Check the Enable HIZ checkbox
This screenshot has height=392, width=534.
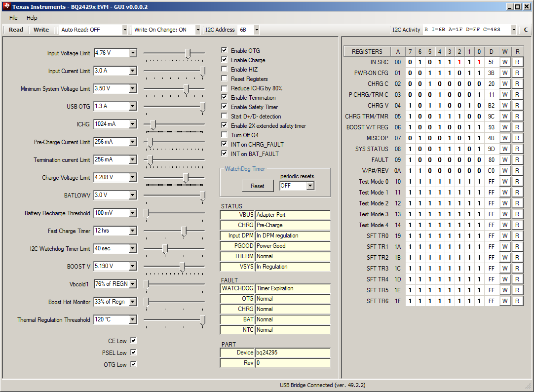[x=224, y=69]
